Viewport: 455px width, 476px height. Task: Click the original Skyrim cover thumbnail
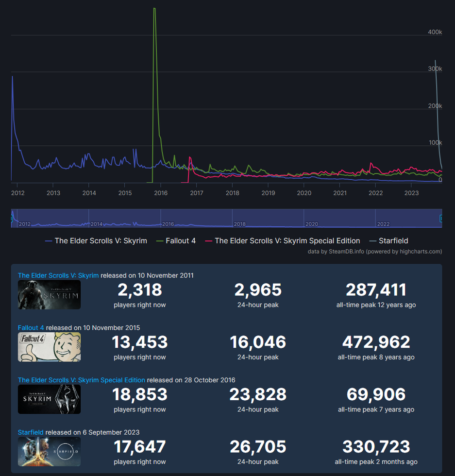pyautogui.click(x=49, y=295)
